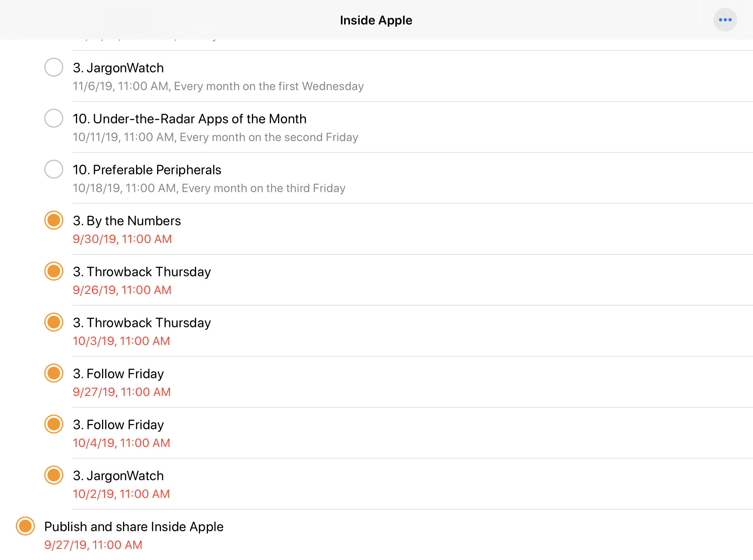This screenshot has width=753, height=560.
Task: Toggle Publish and share Inside Apple circle
Action: (x=25, y=526)
